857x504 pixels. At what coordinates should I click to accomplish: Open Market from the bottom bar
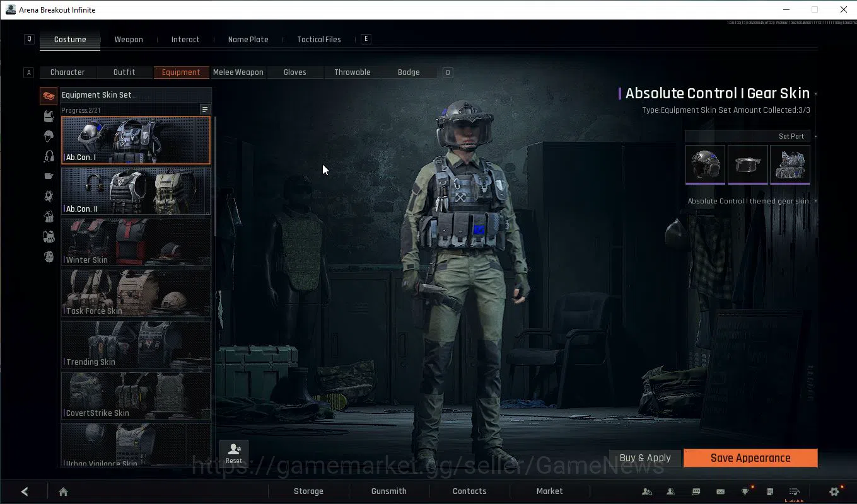(x=549, y=491)
